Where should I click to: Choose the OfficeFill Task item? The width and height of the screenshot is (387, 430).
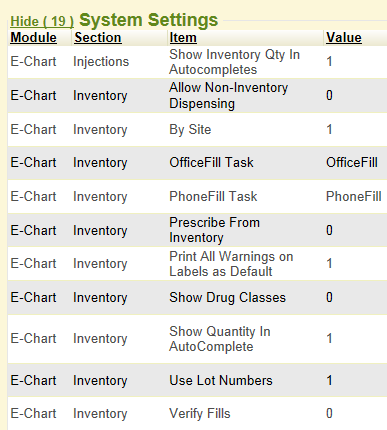tap(211, 163)
